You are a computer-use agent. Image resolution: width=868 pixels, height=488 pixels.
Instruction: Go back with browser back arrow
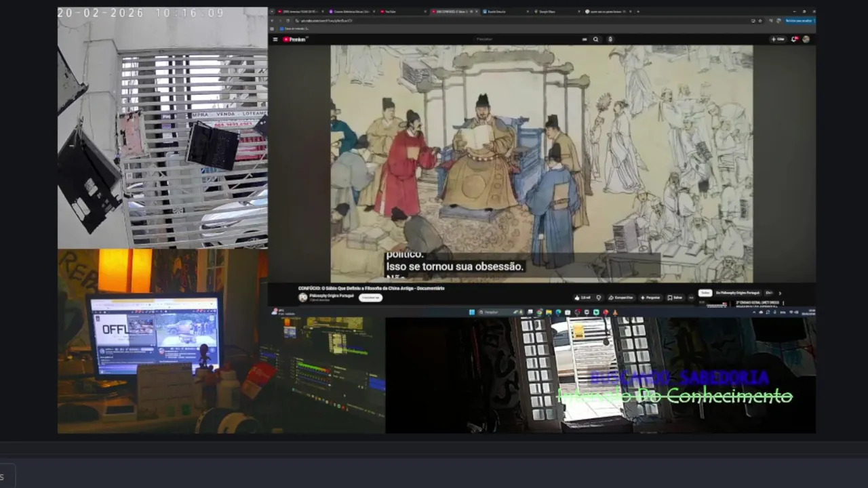(272, 20)
